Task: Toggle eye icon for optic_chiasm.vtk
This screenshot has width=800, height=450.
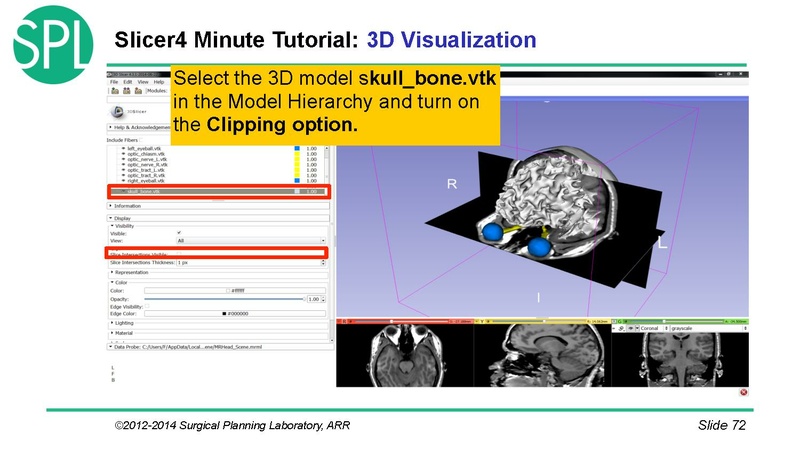Action: tap(123, 154)
